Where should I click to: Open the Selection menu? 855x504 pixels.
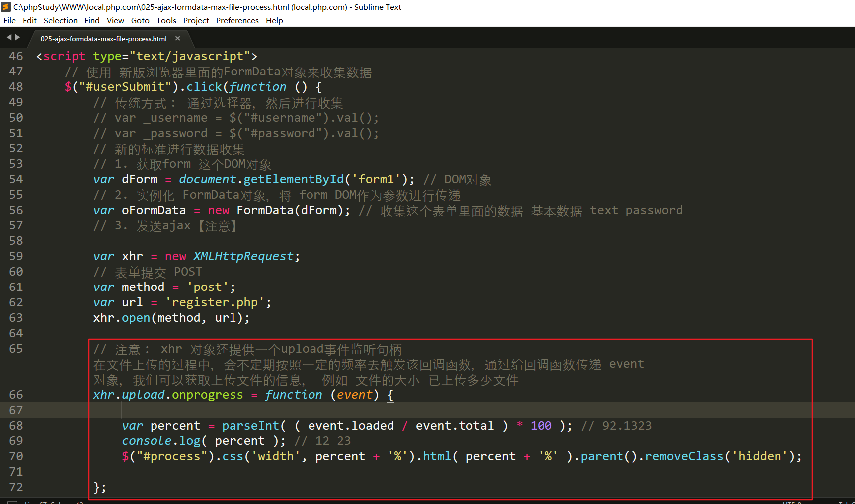(x=60, y=21)
